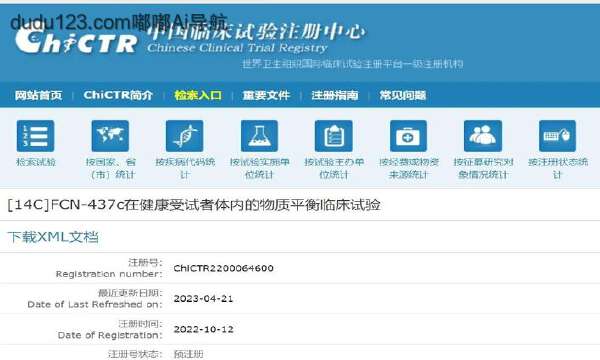Click the 按疾病代码统计 label
Image resolution: width=600 pixels, height=360 pixels.
[185, 168]
